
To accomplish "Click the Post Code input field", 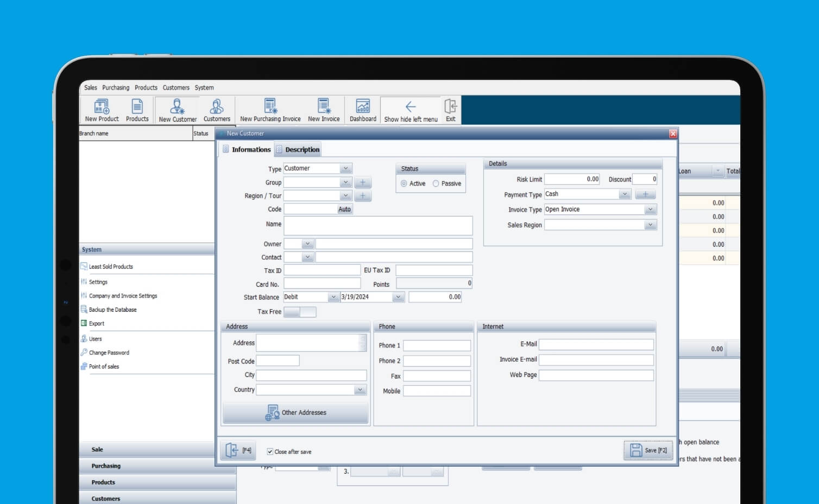I will pyautogui.click(x=278, y=361).
